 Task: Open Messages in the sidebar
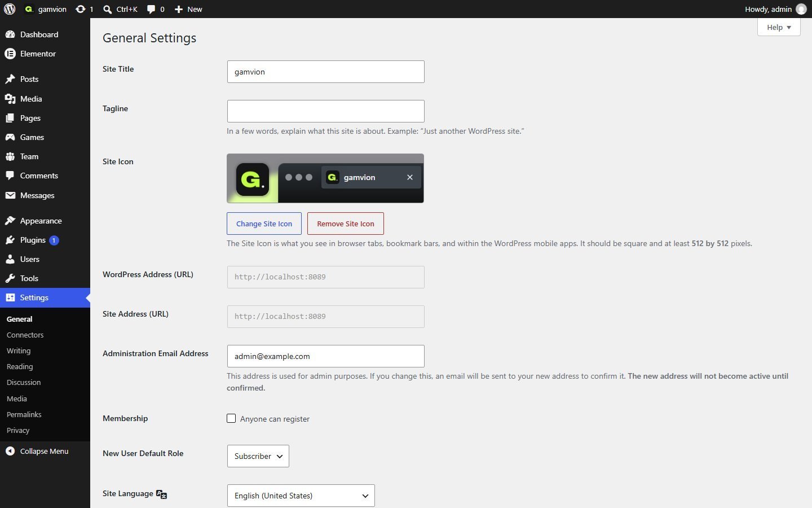[x=45, y=195]
